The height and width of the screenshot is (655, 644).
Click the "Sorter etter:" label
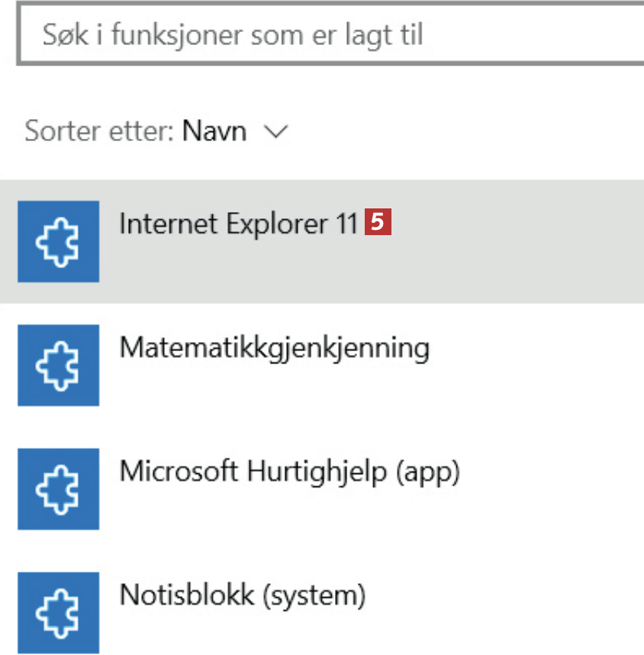click(101, 131)
